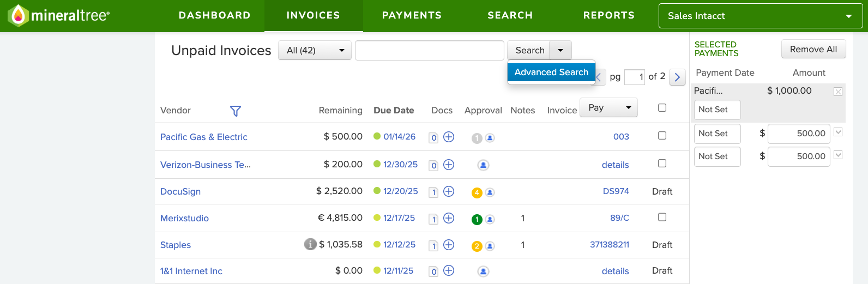Open the Staples vendor link
The height and width of the screenshot is (284, 868).
coord(176,245)
